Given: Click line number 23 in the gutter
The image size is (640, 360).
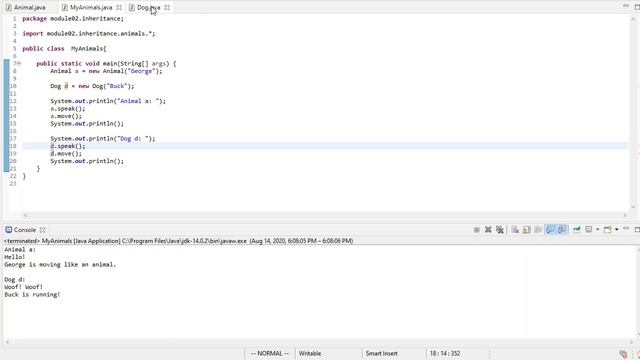Looking at the screenshot, I should (x=13, y=184).
